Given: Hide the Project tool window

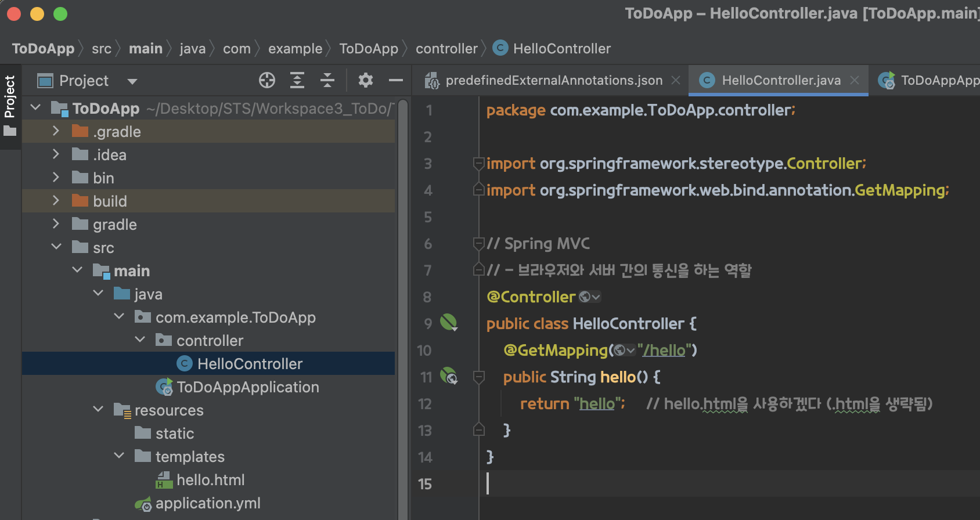Looking at the screenshot, I should pyautogui.click(x=396, y=80).
